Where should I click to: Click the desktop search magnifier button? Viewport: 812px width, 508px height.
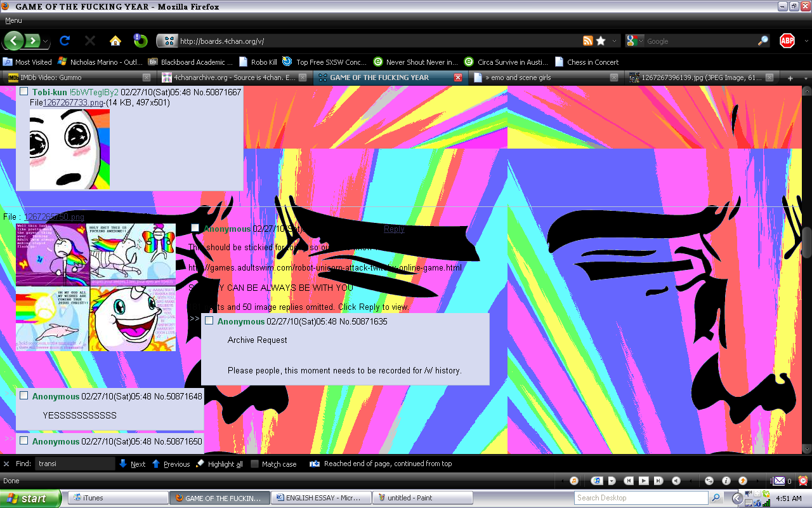point(716,498)
